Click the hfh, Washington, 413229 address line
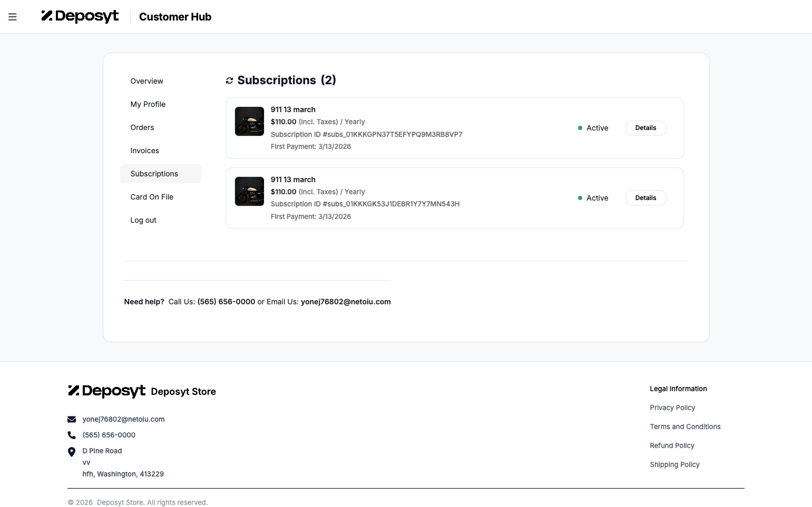 click(x=123, y=474)
